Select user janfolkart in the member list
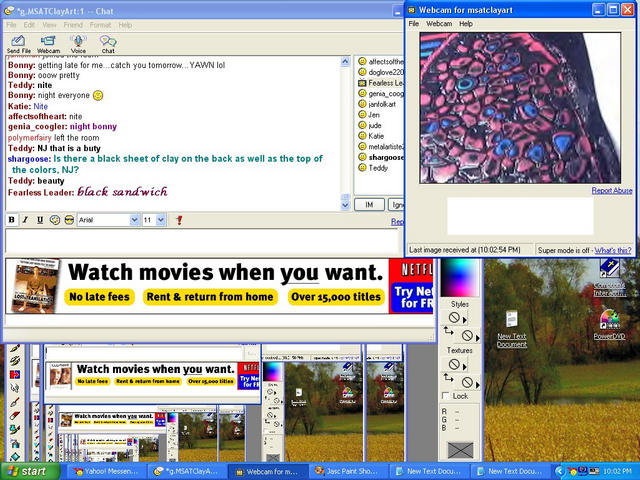This screenshot has width=640, height=480. pyautogui.click(x=377, y=104)
